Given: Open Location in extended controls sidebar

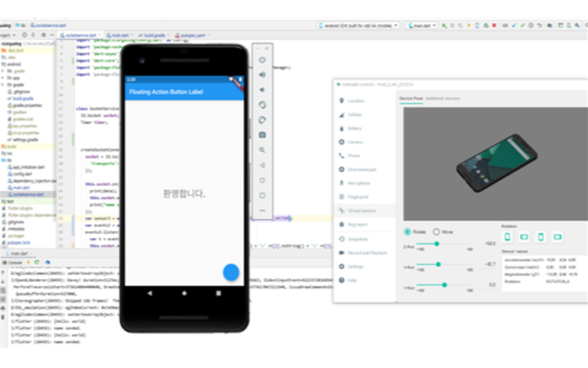Looking at the screenshot, I should 356,101.
